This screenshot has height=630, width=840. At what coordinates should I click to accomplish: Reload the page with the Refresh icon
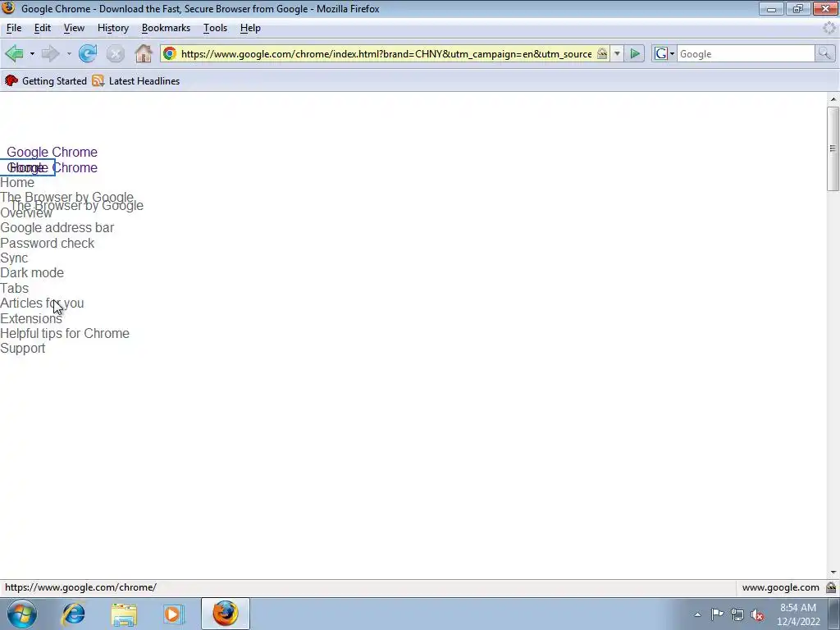tap(88, 53)
